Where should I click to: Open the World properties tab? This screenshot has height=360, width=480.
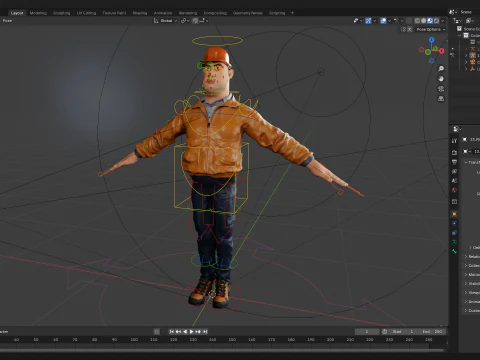454,190
